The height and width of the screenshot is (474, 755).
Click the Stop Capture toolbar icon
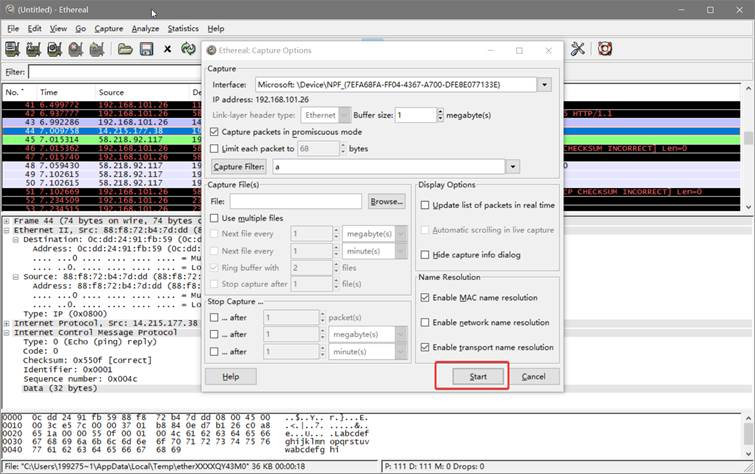pyautogui.click(x=76, y=49)
